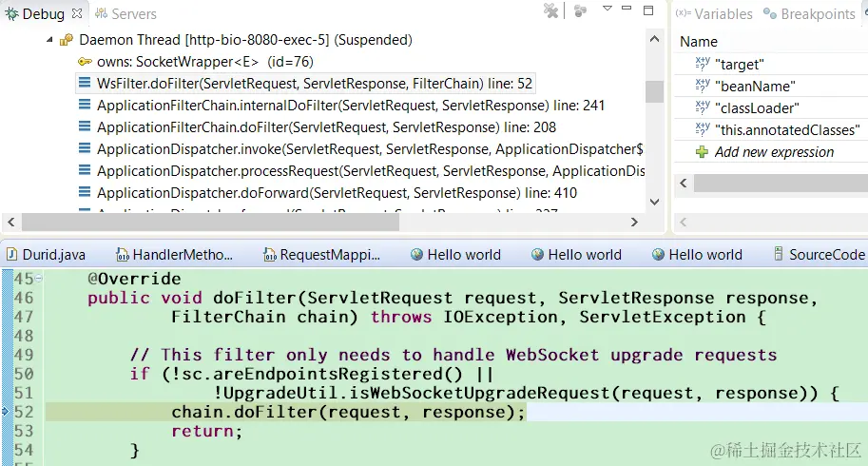Click the Debug horizontal scrollbar left arrow

(11, 222)
